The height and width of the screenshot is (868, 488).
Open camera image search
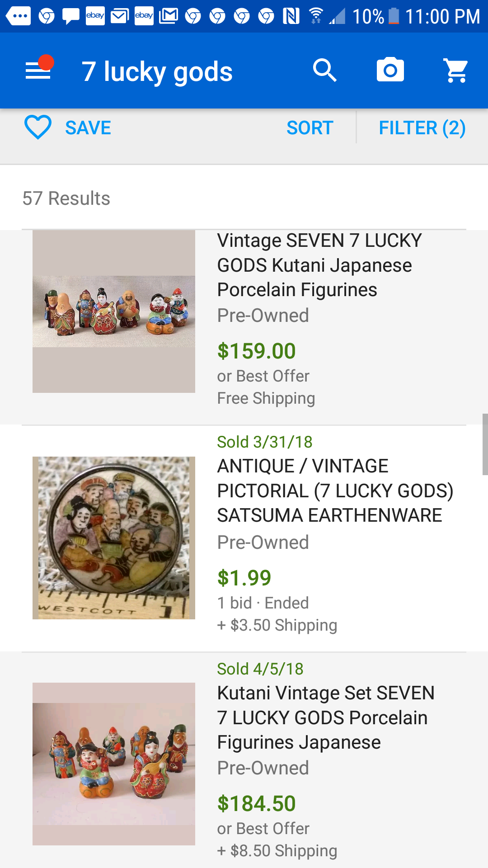click(390, 71)
